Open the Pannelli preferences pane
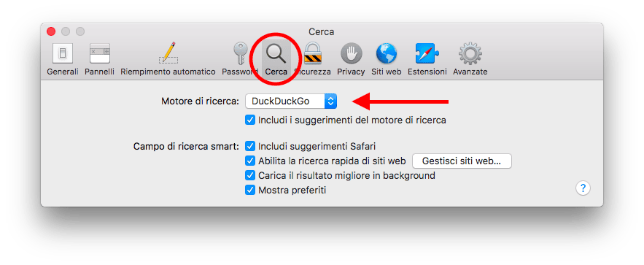The width and height of the screenshot is (644, 265). pos(99,60)
